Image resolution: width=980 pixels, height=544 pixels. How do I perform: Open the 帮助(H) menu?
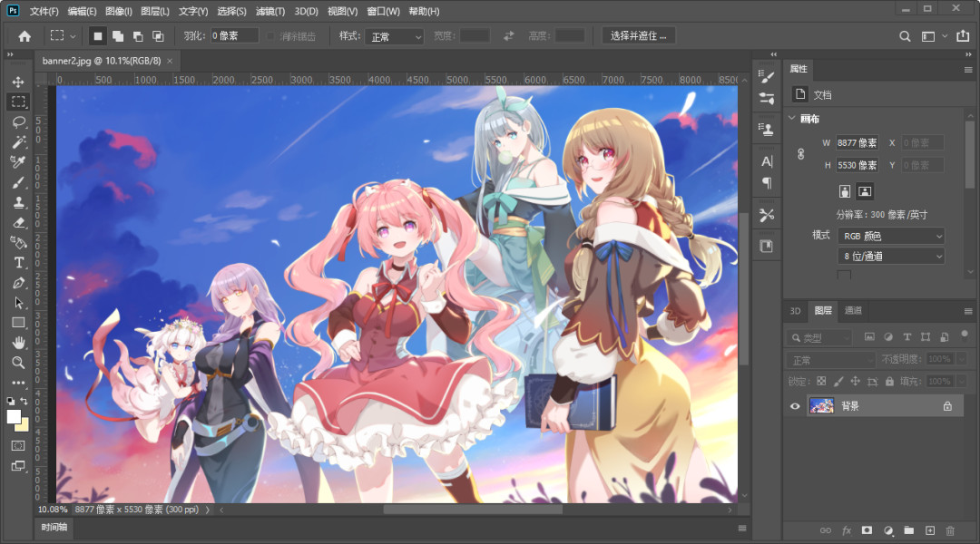(x=424, y=11)
